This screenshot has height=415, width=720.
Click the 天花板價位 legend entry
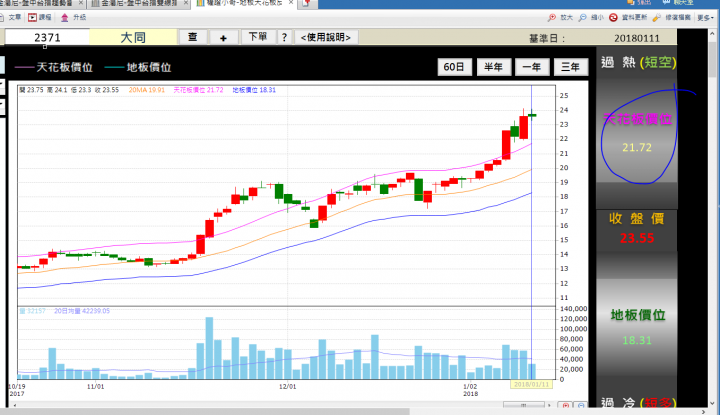click(54, 67)
